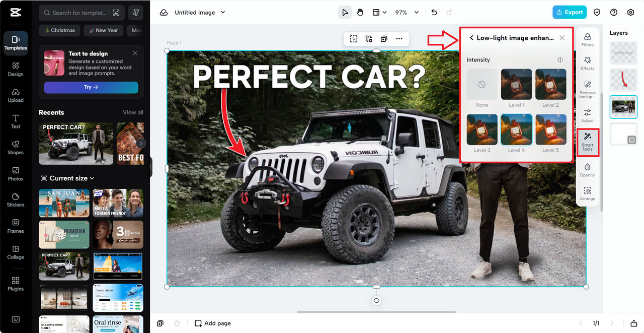This screenshot has height=333, width=644.
Task: Open the Text sidebar tab
Action: [16, 121]
